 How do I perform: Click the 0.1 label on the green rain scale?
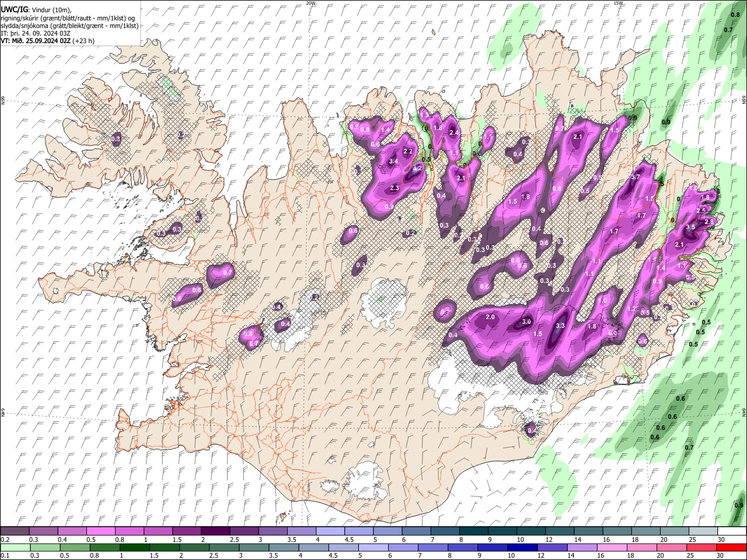pos(5,555)
